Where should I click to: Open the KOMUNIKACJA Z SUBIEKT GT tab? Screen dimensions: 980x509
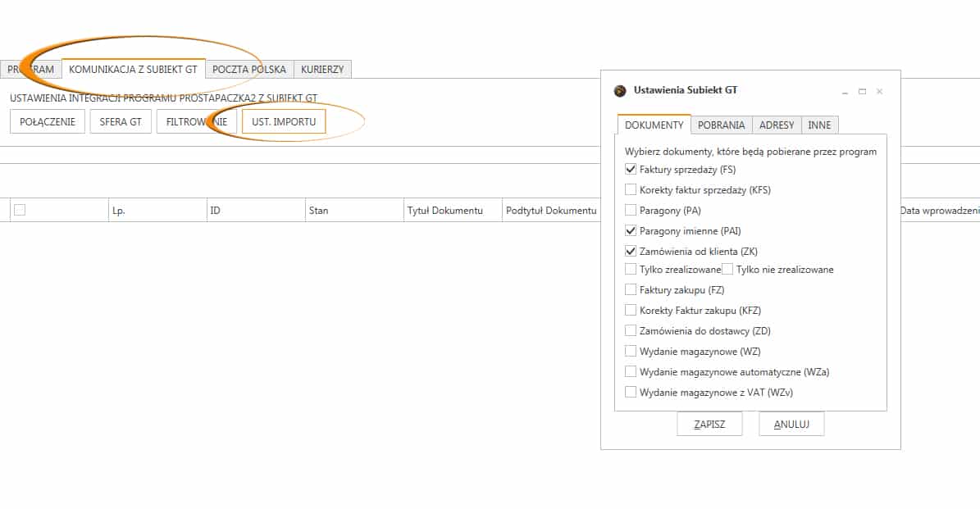pos(133,70)
